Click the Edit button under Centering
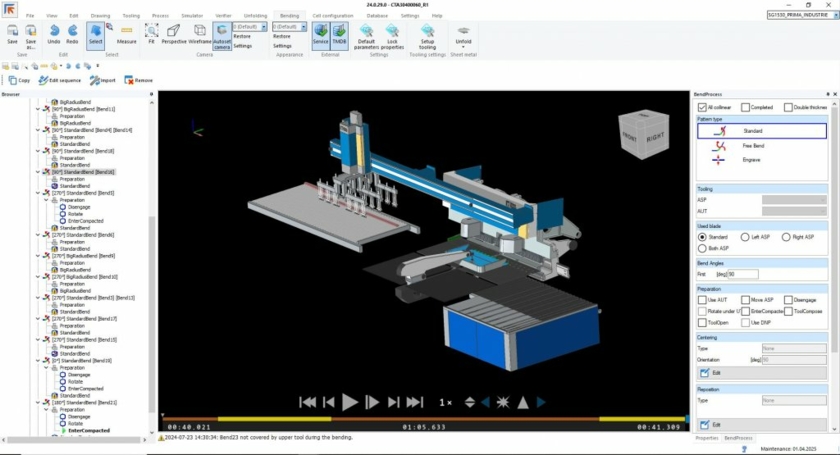The image size is (840, 455). [711, 372]
